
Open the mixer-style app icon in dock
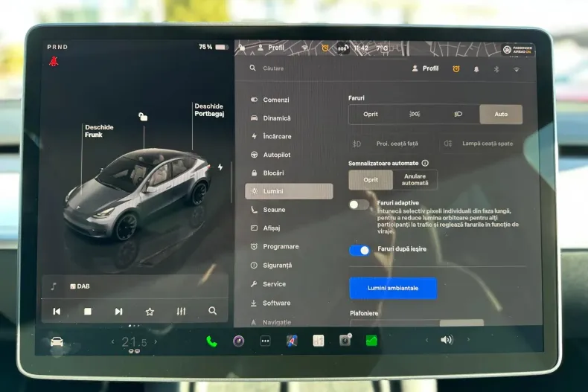point(319,341)
